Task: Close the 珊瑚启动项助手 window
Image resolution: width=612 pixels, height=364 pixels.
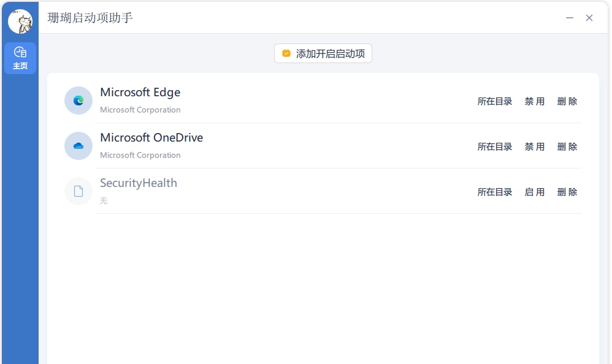Action: click(589, 18)
